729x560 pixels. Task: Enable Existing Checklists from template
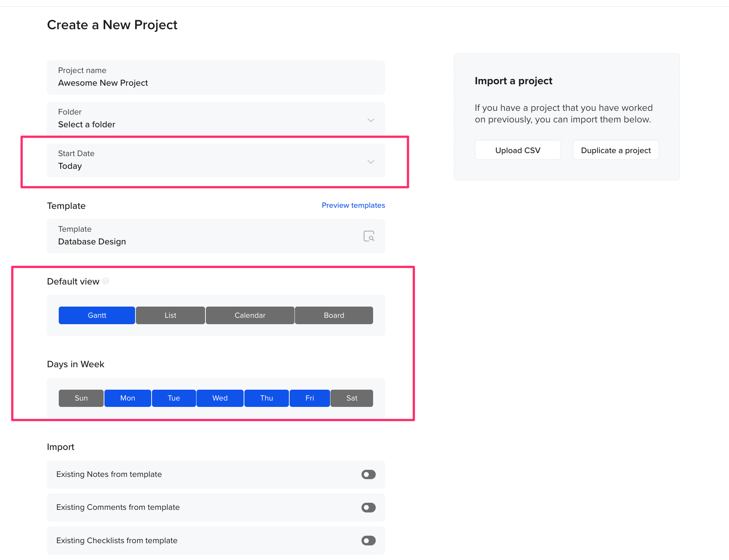pos(368,541)
